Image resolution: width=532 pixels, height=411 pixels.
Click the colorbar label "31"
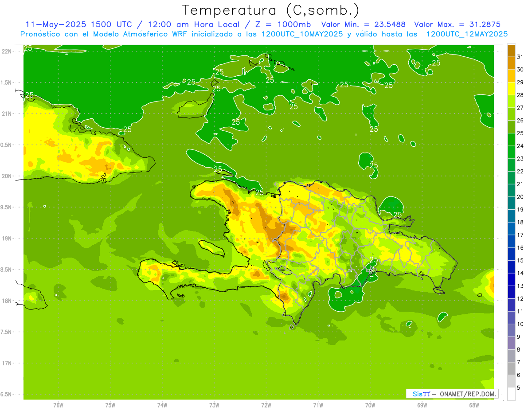520,57
